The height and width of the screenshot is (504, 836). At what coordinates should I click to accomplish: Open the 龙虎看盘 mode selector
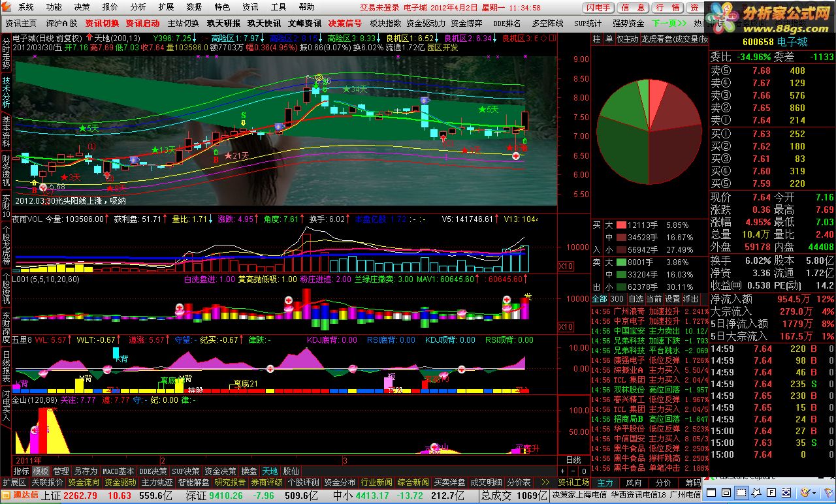(x=674, y=39)
